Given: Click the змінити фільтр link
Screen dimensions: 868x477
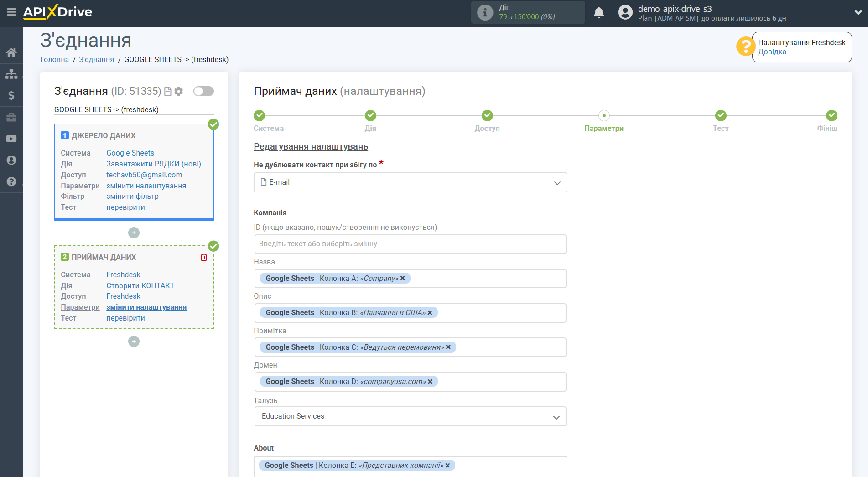Looking at the screenshot, I should [132, 197].
